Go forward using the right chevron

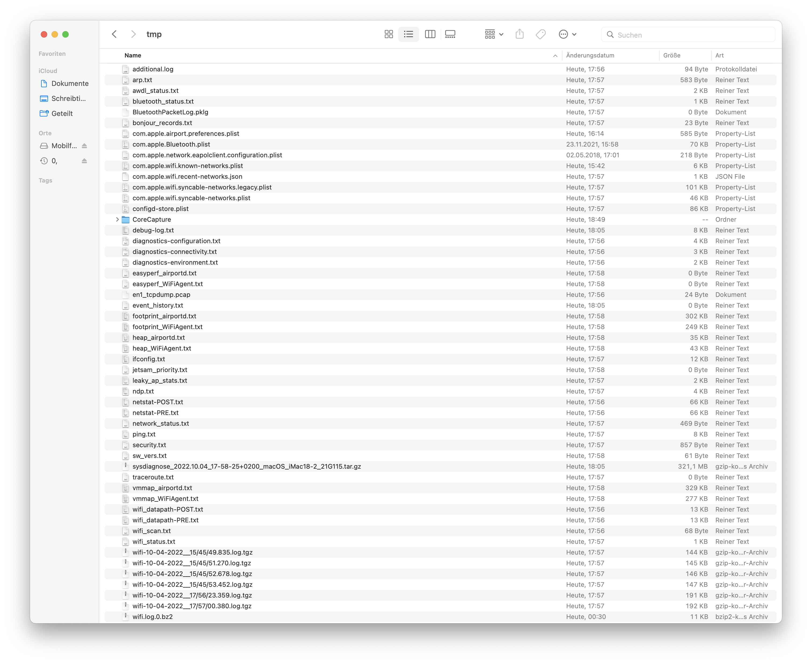click(x=133, y=34)
